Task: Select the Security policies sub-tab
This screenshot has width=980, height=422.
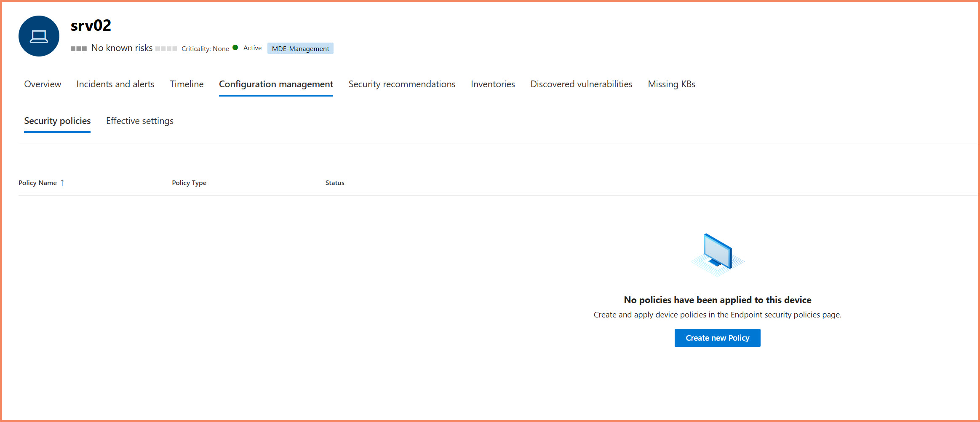Action: click(x=57, y=121)
